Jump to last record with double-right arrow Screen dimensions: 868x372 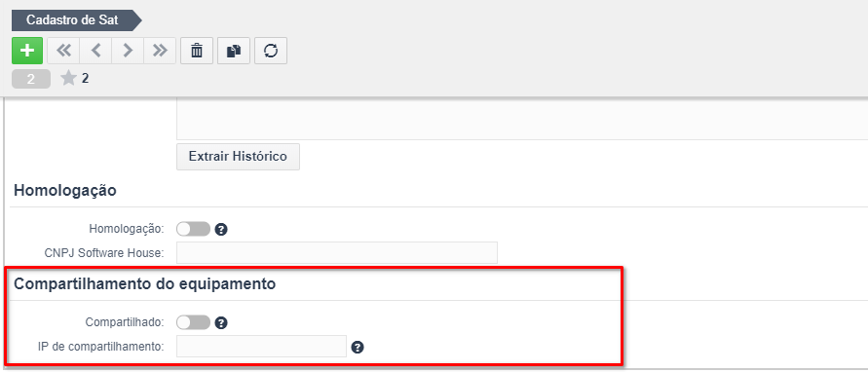[x=160, y=51]
